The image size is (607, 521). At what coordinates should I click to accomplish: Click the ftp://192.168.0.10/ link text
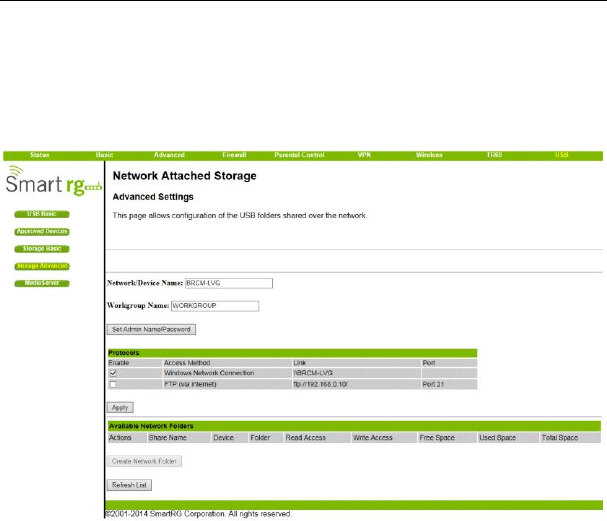click(320, 384)
